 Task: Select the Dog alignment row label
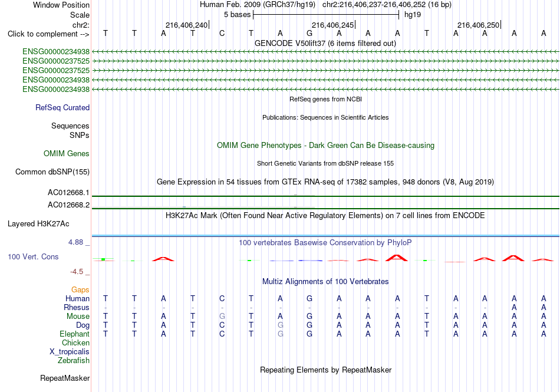click(83, 325)
